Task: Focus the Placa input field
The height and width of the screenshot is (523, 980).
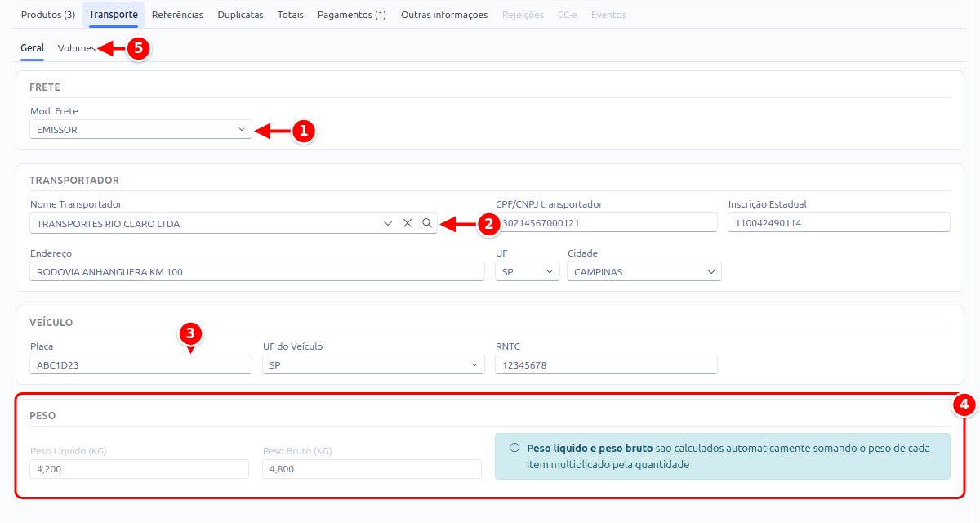Action: [x=140, y=364]
